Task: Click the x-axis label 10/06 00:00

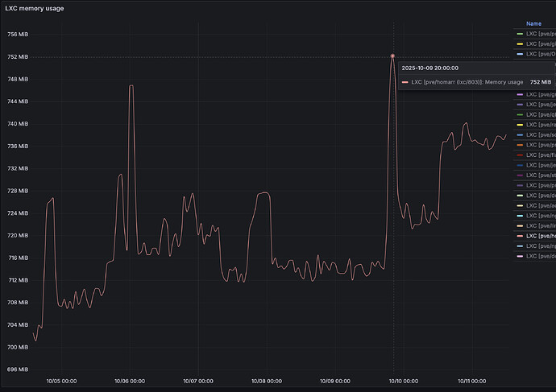Action: click(x=130, y=381)
